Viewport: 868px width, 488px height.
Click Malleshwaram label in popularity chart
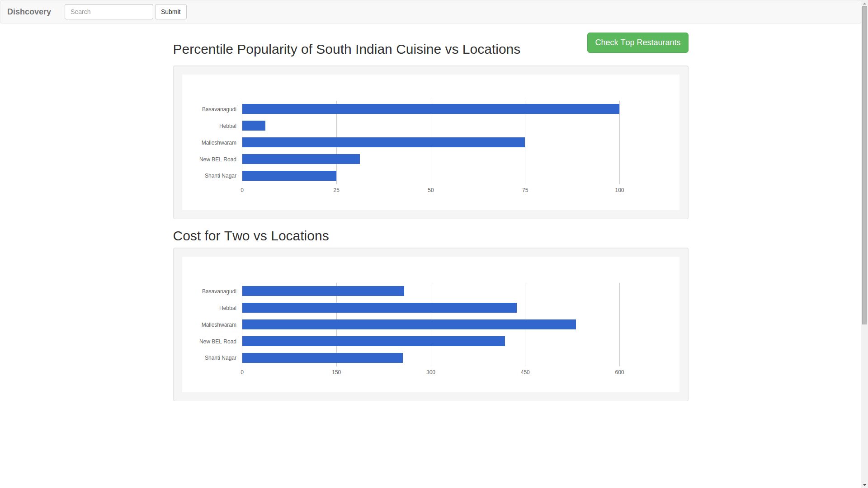coord(219,143)
